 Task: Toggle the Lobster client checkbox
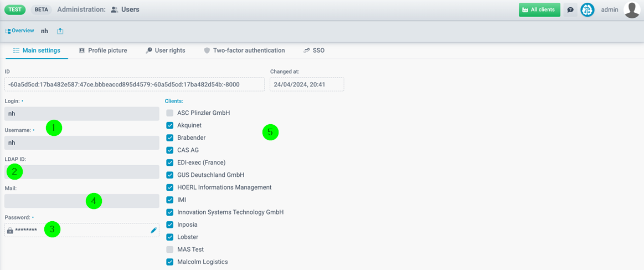tap(170, 237)
